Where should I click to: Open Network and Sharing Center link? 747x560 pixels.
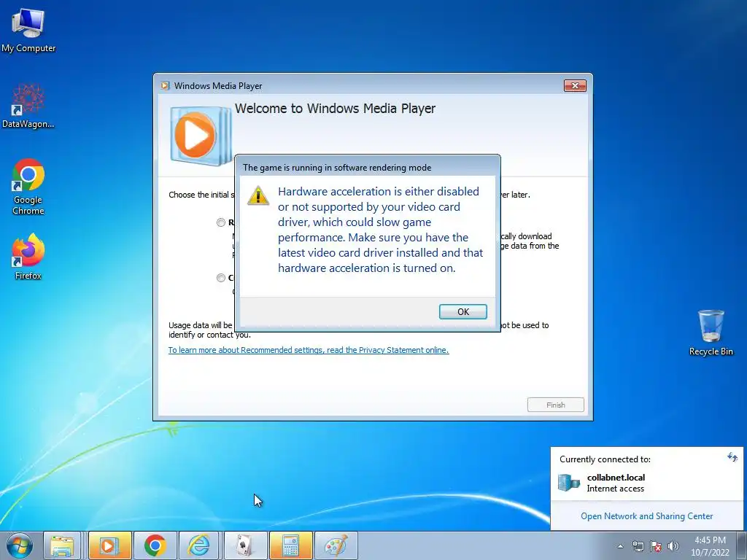646,516
